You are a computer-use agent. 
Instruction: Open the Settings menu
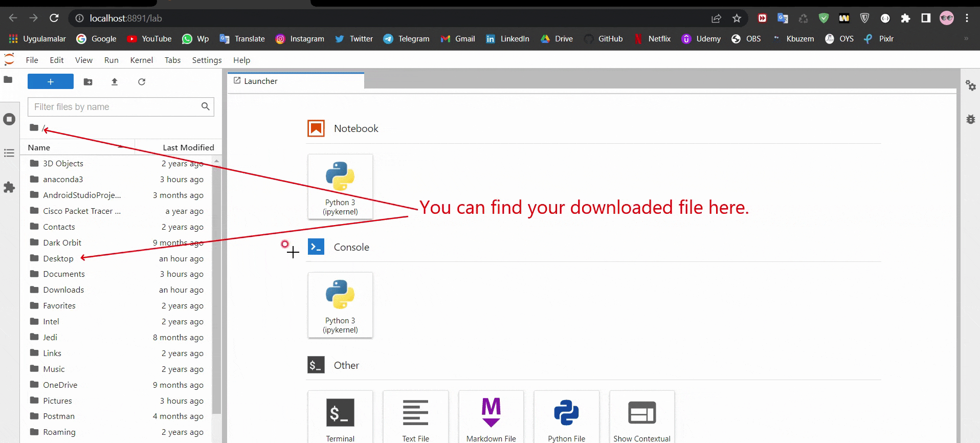coord(207,60)
